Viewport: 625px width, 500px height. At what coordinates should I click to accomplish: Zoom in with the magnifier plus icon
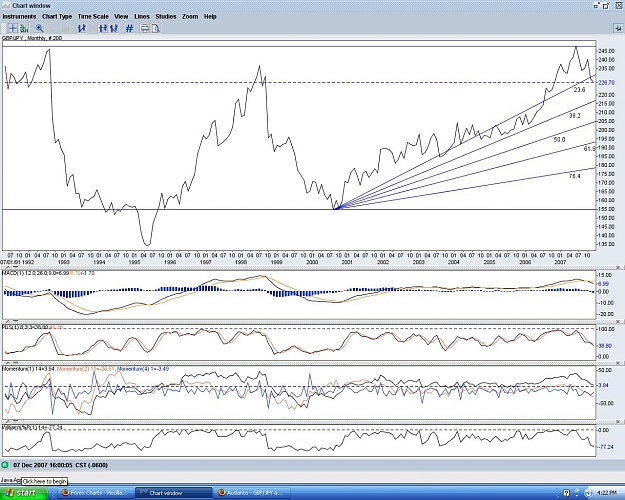[x=39, y=28]
